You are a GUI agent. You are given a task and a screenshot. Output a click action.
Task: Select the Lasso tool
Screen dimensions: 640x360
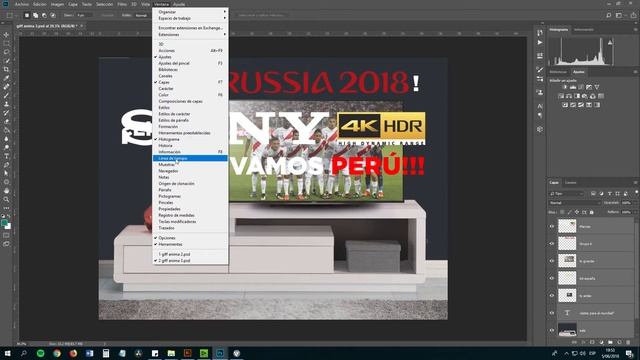(6, 52)
